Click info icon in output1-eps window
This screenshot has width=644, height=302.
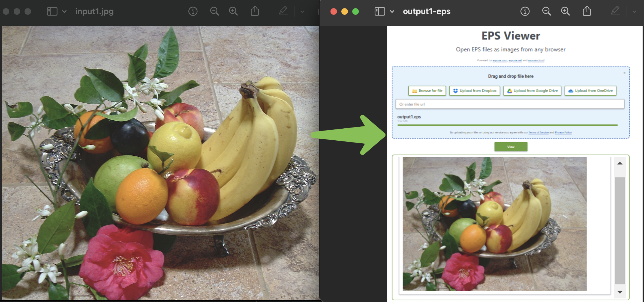(525, 11)
